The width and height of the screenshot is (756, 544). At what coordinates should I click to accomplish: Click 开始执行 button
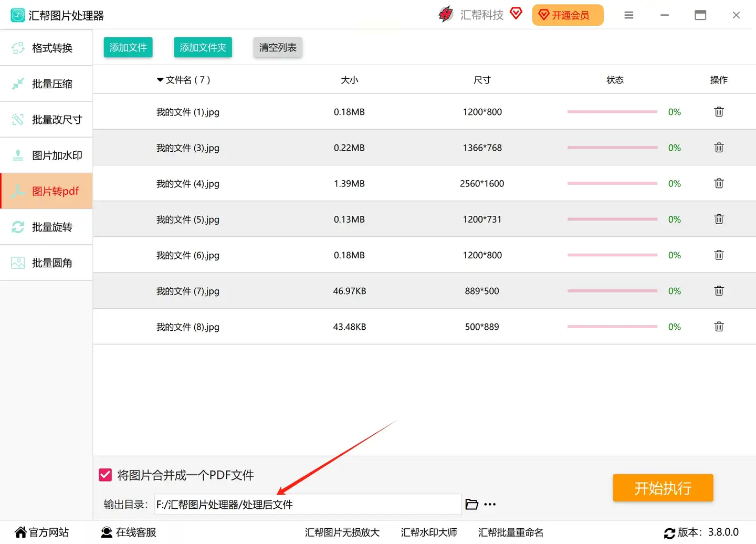click(663, 488)
